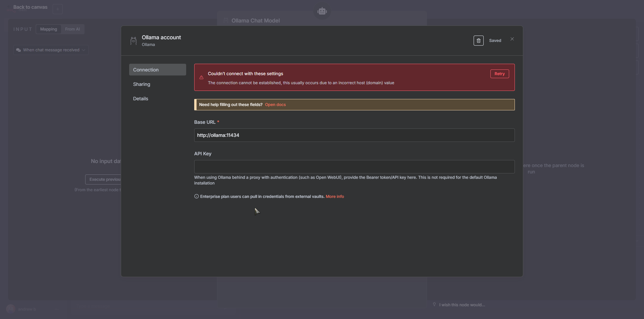Open More info about external vaults
Viewport: 644px width, 319px height.
pyautogui.click(x=335, y=197)
